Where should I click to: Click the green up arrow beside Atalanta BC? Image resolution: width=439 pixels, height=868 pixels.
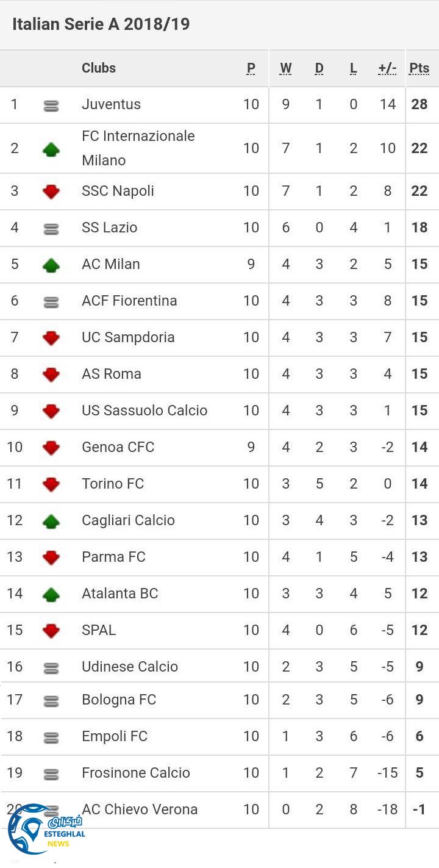pos(51,594)
